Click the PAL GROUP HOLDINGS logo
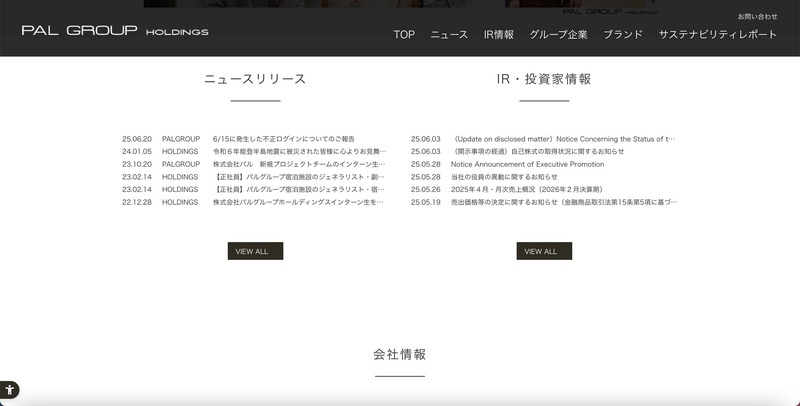 click(x=115, y=31)
